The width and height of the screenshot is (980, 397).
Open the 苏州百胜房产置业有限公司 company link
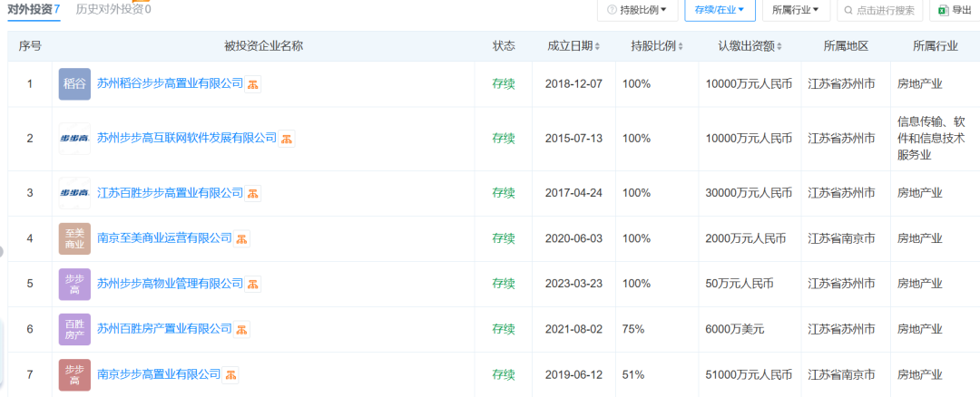164,329
